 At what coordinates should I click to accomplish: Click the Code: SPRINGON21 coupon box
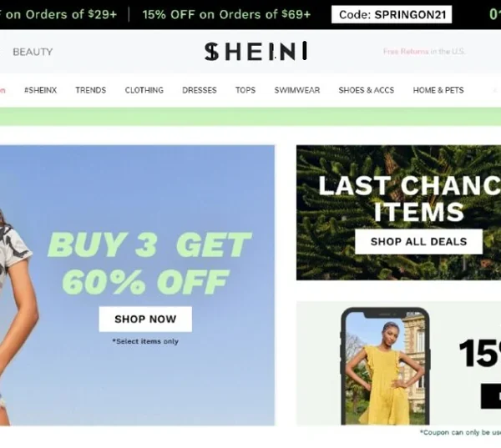(392, 14)
